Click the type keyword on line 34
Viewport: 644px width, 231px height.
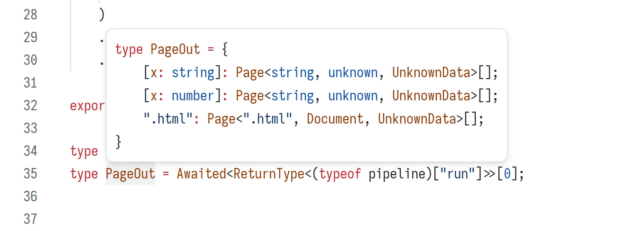[84, 151]
